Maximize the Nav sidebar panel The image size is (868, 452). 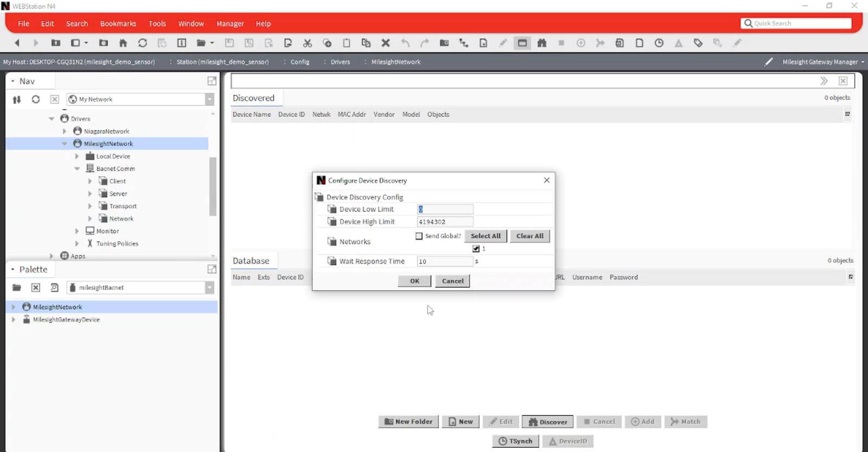(x=212, y=81)
